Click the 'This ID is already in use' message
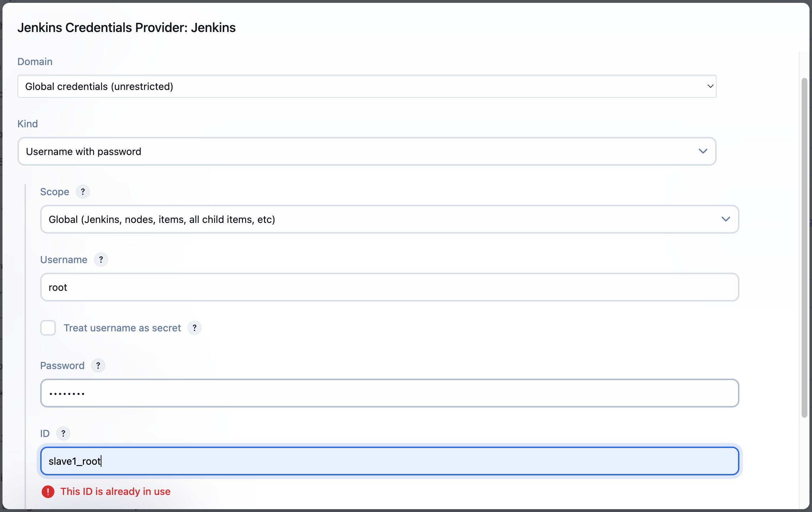Screen dimensions: 812x512 (x=115, y=491)
